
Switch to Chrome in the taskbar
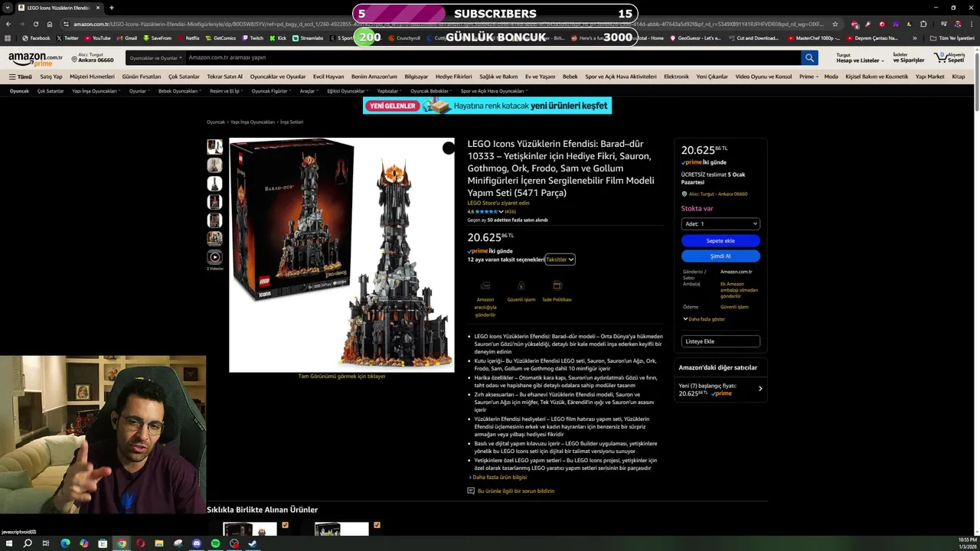click(x=121, y=543)
